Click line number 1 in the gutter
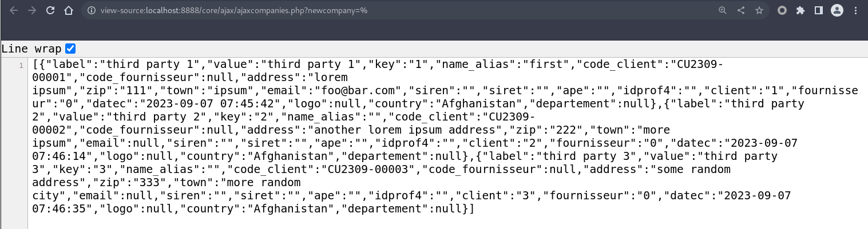Screen dimensions: 868x229 21,65
